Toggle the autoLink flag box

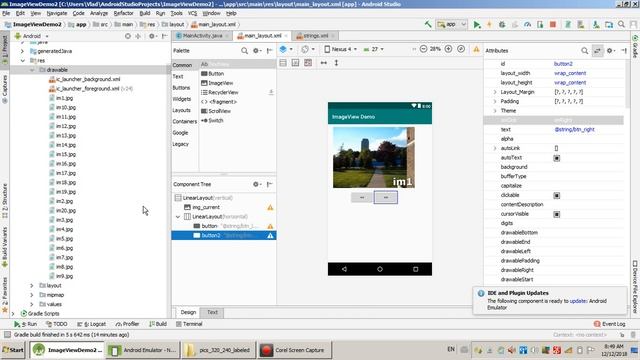point(556,149)
